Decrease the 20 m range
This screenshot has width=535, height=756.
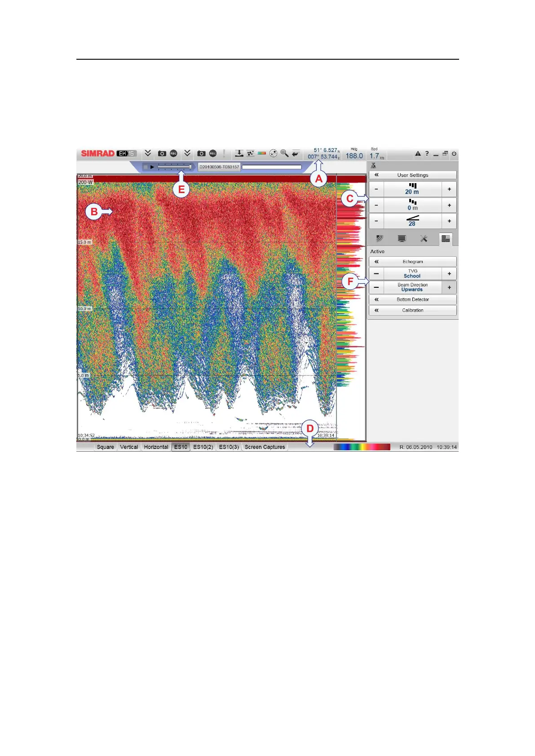click(x=376, y=189)
